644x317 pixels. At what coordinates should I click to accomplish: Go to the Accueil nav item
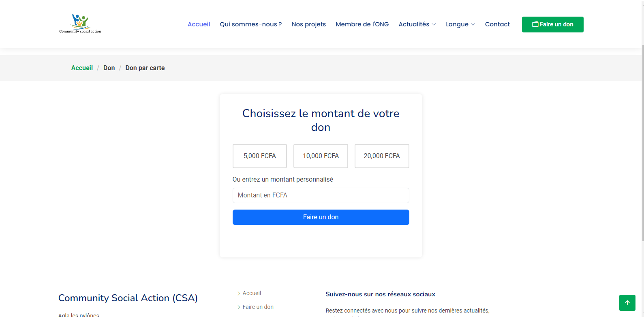pyautogui.click(x=199, y=24)
